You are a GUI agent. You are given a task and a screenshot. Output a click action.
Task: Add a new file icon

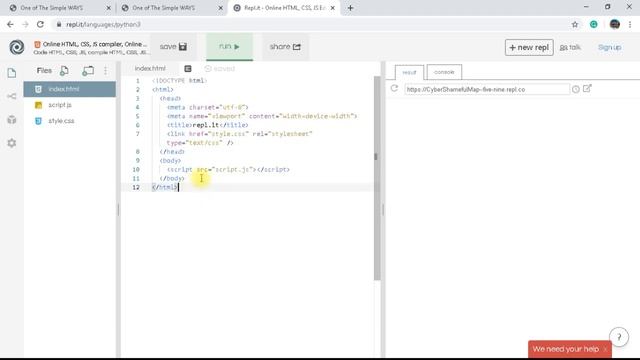click(x=64, y=71)
